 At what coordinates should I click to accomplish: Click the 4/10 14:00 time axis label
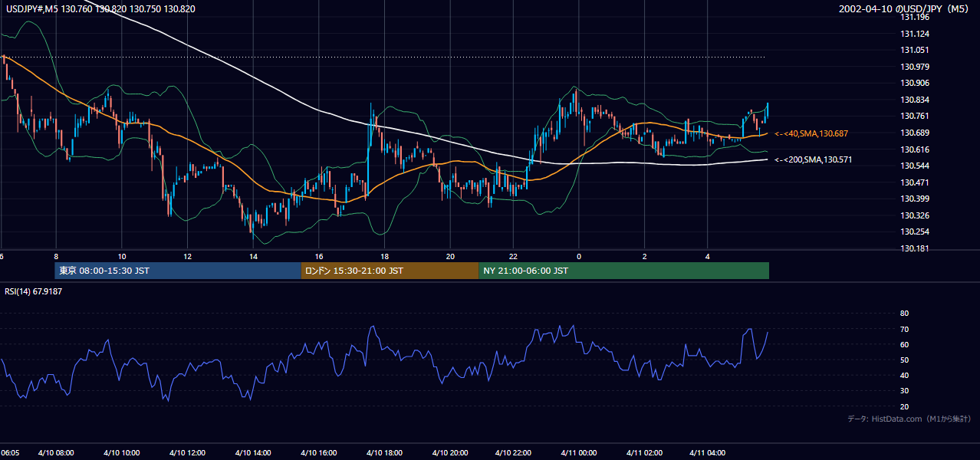tap(255, 453)
